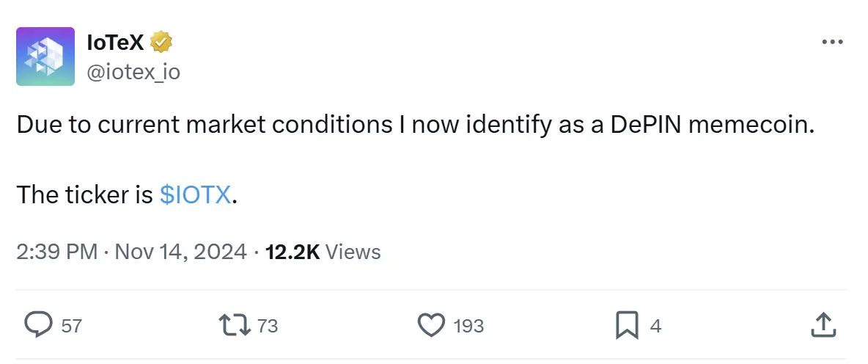This screenshot has width=868, height=364.
Task: Bookmark this post using the bookmark icon
Action: pos(628,324)
